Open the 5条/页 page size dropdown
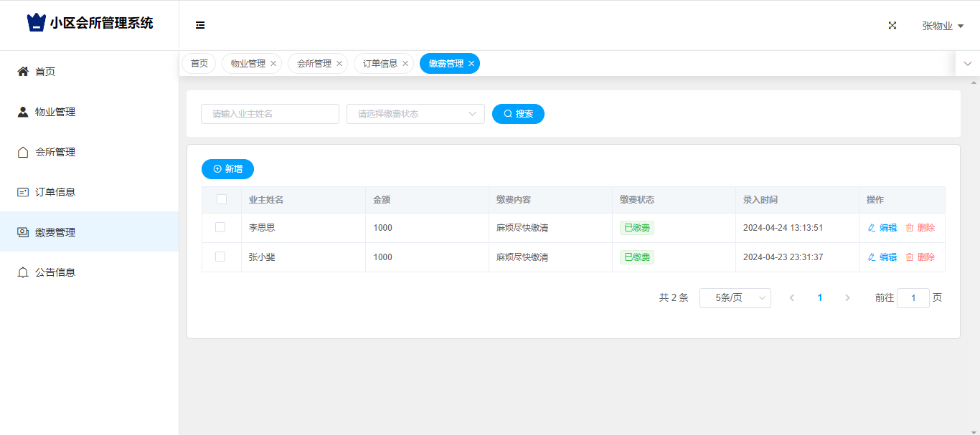Screen dimensions: 980x435 [735, 298]
